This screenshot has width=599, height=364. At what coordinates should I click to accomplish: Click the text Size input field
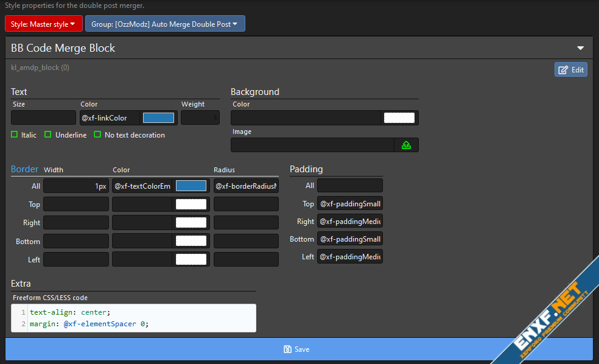43,118
